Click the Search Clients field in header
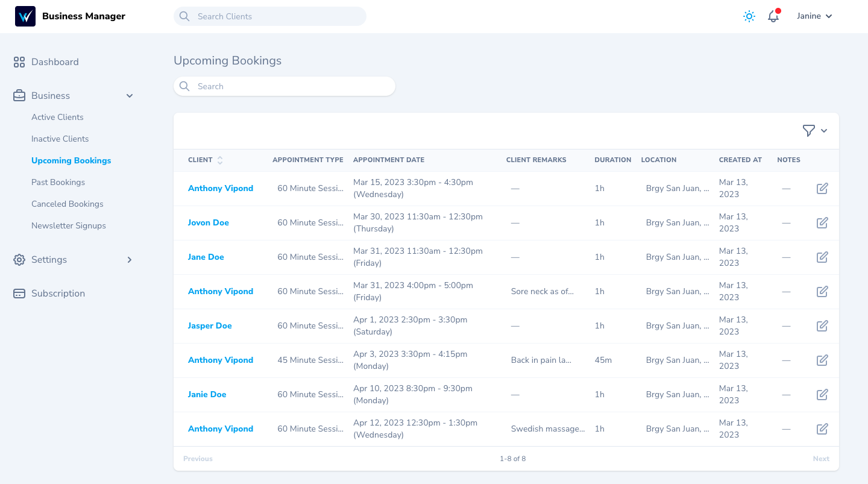 [270, 16]
